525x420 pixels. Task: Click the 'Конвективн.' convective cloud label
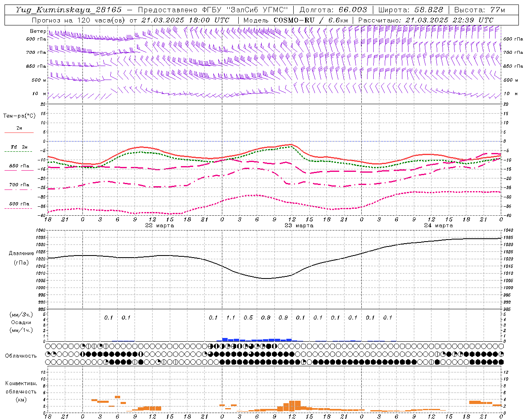click(x=21, y=383)
